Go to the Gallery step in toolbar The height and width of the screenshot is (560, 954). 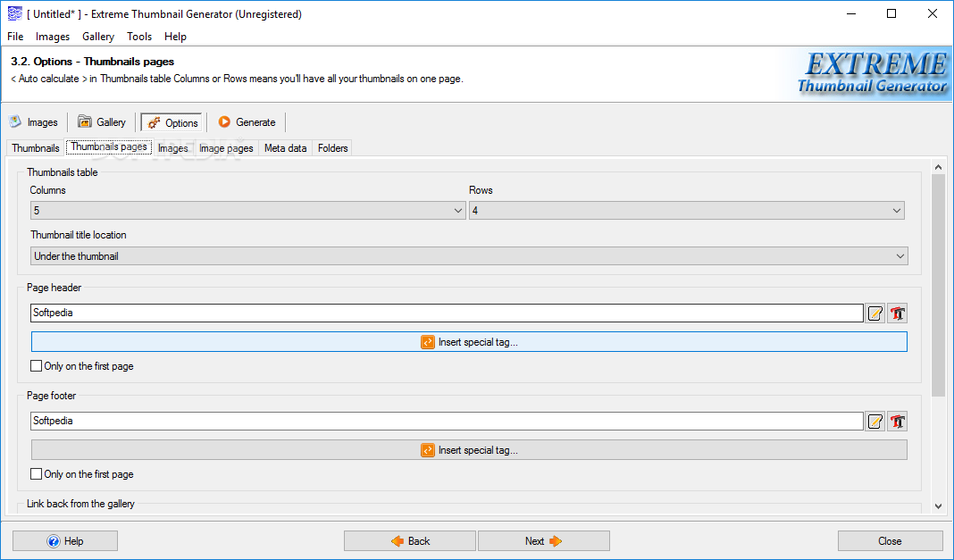tap(102, 122)
